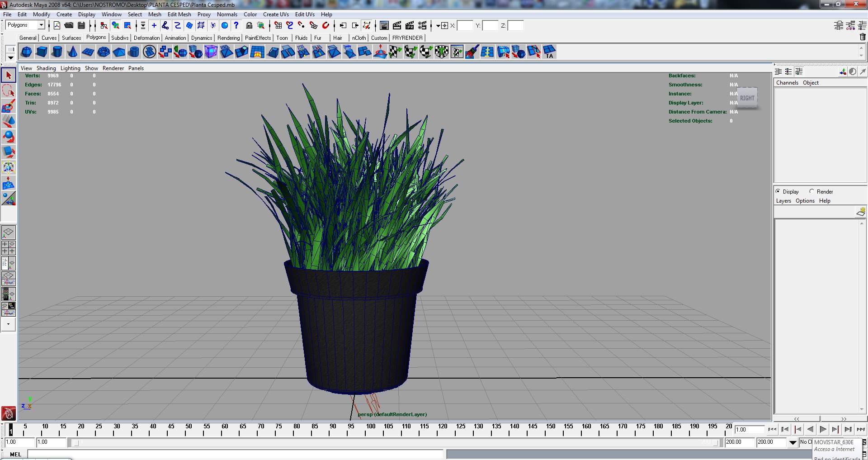This screenshot has height=460, width=868.
Task: Click the 3D paint brush shelf icon
Action: 472,52
